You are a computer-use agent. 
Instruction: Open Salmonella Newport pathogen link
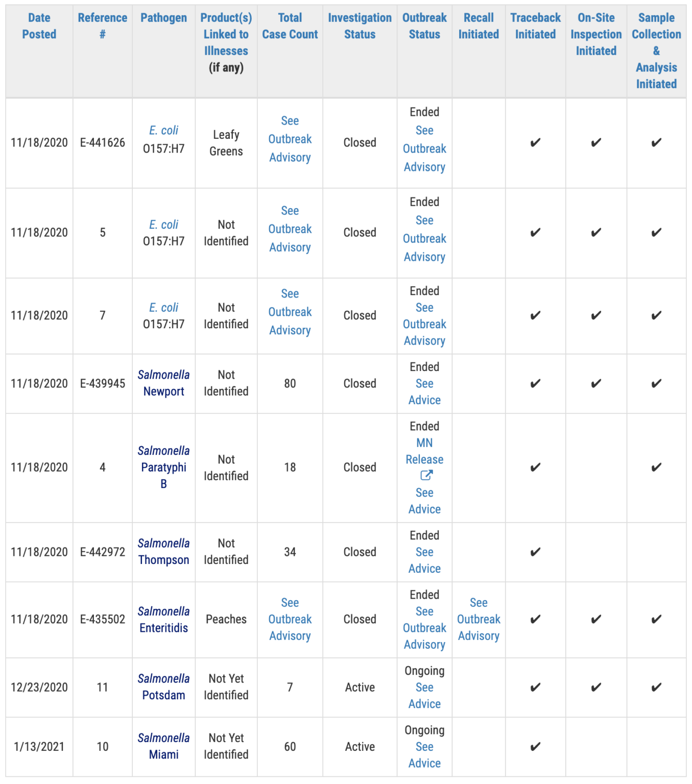coord(163,383)
